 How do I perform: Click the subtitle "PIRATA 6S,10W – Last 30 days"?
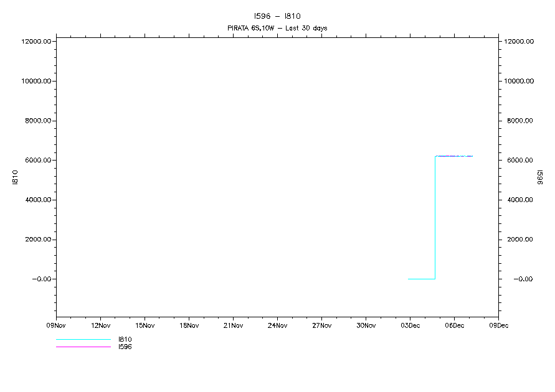coord(277,28)
